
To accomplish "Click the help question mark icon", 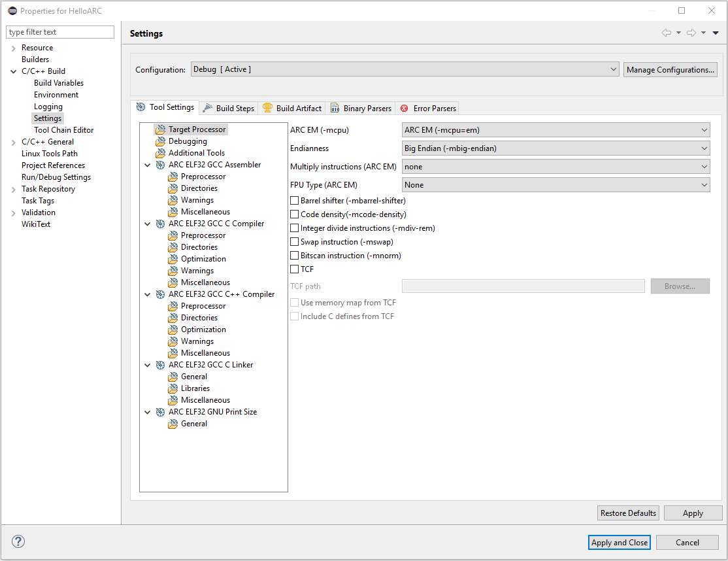I will pyautogui.click(x=18, y=541).
